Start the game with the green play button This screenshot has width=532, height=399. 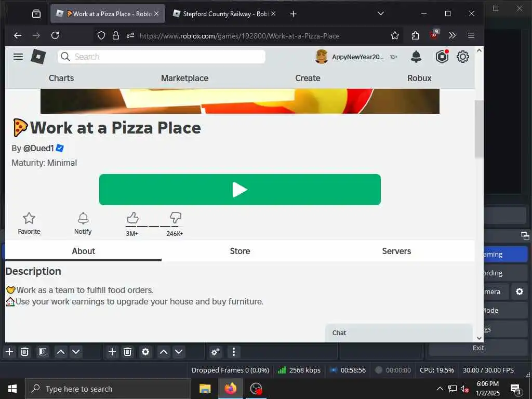click(x=240, y=190)
